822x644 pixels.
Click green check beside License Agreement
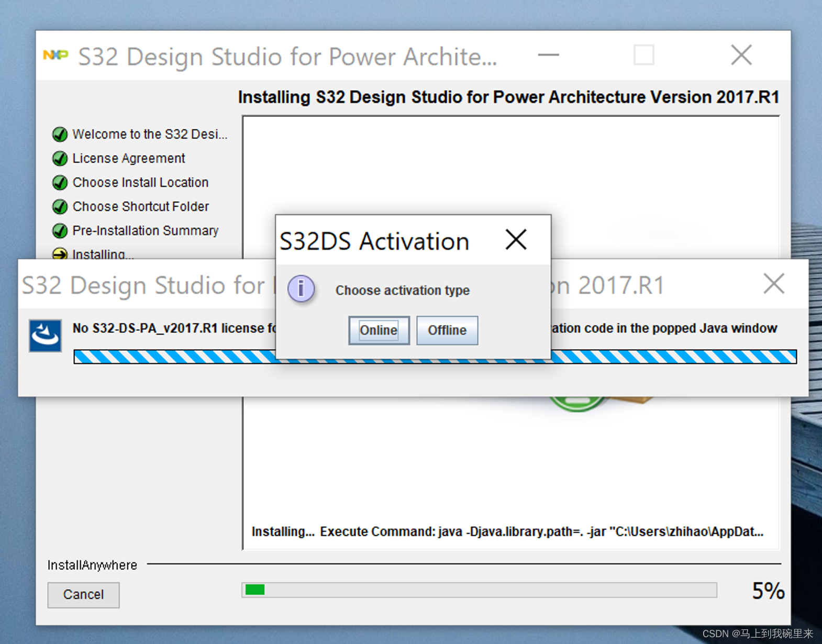point(60,159)
